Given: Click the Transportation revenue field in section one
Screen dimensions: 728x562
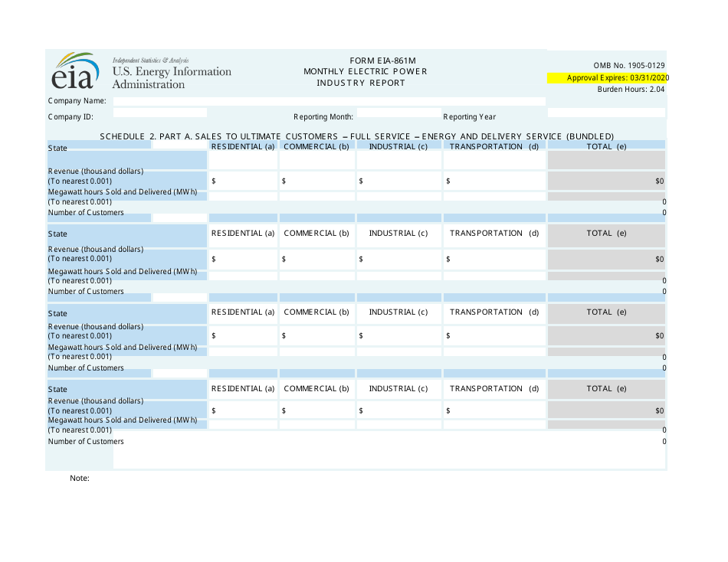Looking at the screenshot, I should pyautogui.click(x=494, y=181).
